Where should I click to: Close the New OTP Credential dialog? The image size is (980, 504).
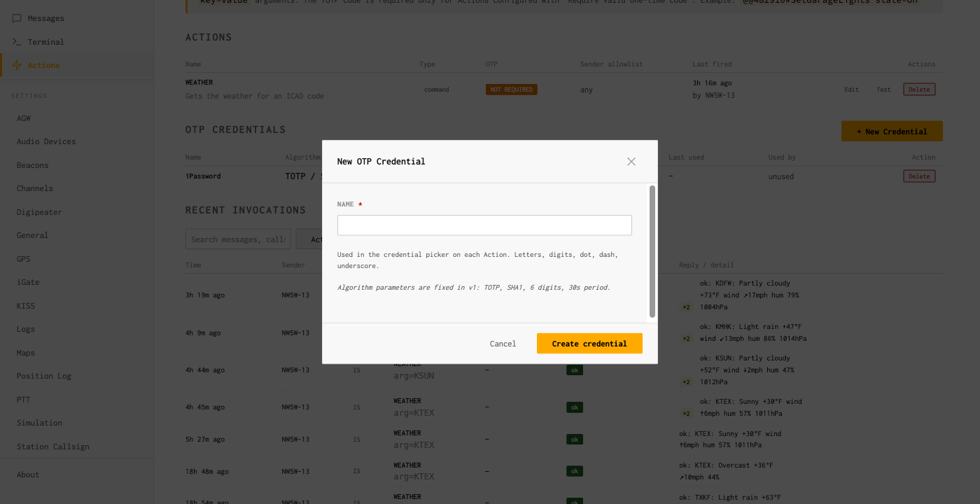[x=631, y=162]
